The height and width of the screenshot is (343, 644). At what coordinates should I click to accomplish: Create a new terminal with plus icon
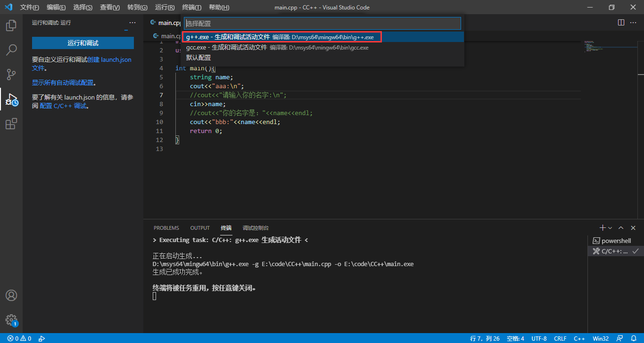point(602,228)
